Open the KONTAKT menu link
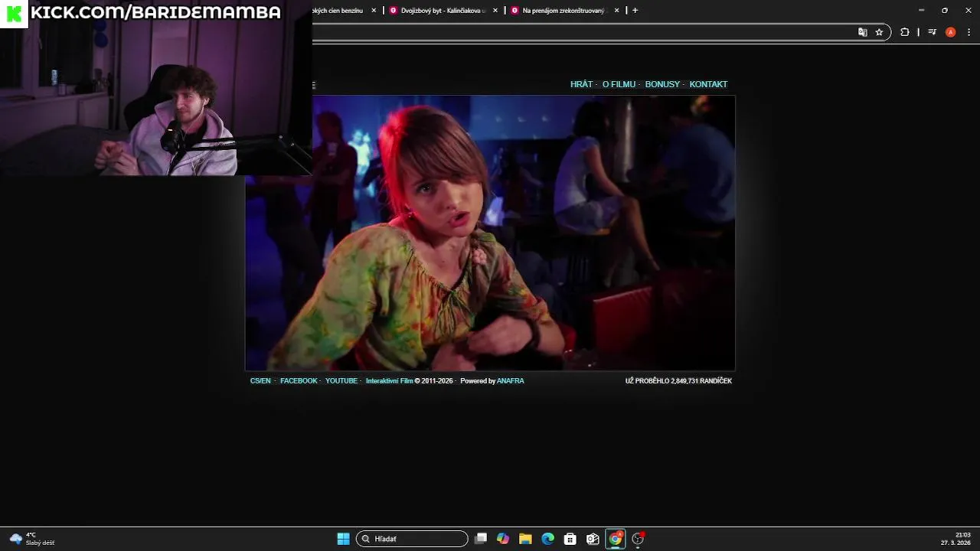 (708, 84)
